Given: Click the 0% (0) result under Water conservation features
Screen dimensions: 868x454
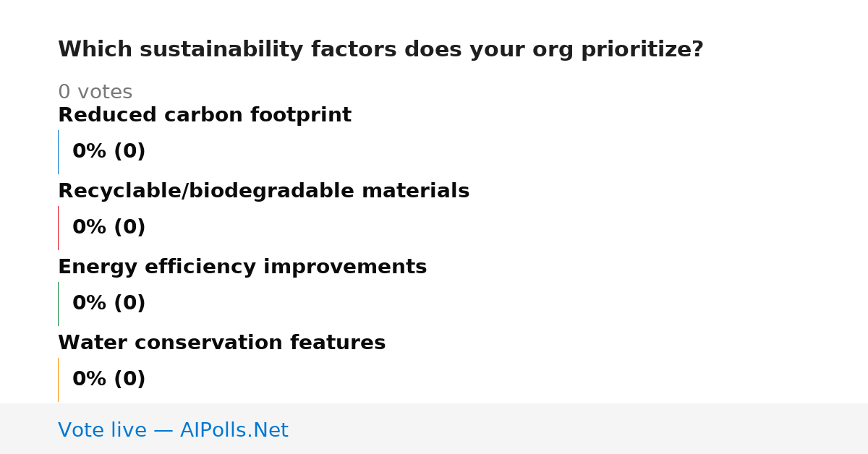Looking at the screenshot, I should tap(109, 380).
